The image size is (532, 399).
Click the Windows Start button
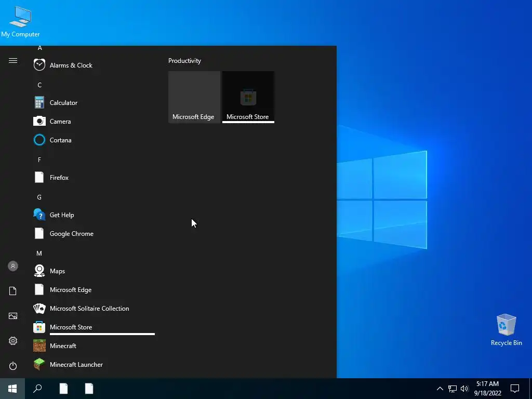click(x=12, y=389)
